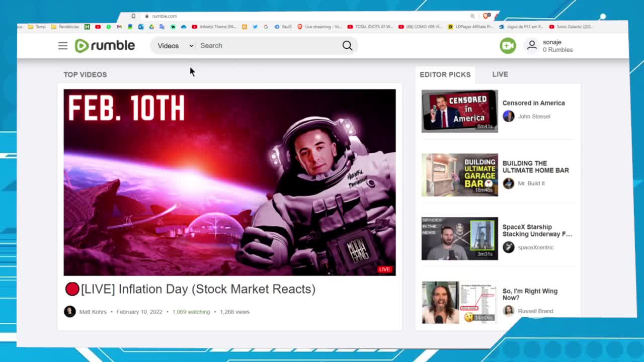Open the Feb. 10th featured video thumbnail
644x362 pixels.
click(229, 183)
